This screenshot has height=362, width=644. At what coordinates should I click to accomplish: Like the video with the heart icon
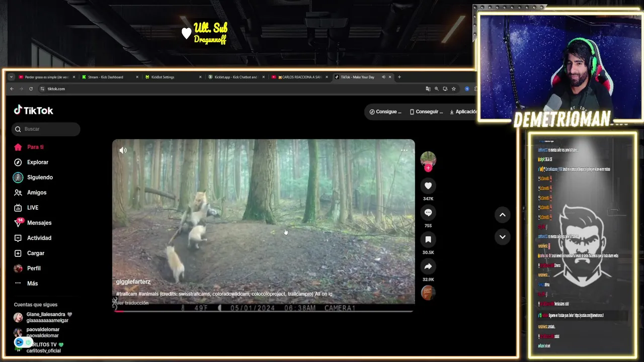(x=428, y=186)
